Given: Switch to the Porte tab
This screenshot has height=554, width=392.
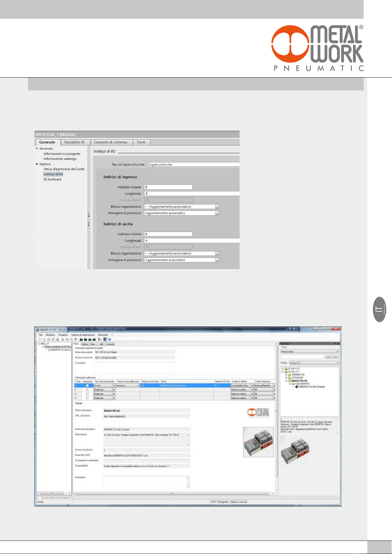Looking at the screenshot, I should [x=76, y=344].
